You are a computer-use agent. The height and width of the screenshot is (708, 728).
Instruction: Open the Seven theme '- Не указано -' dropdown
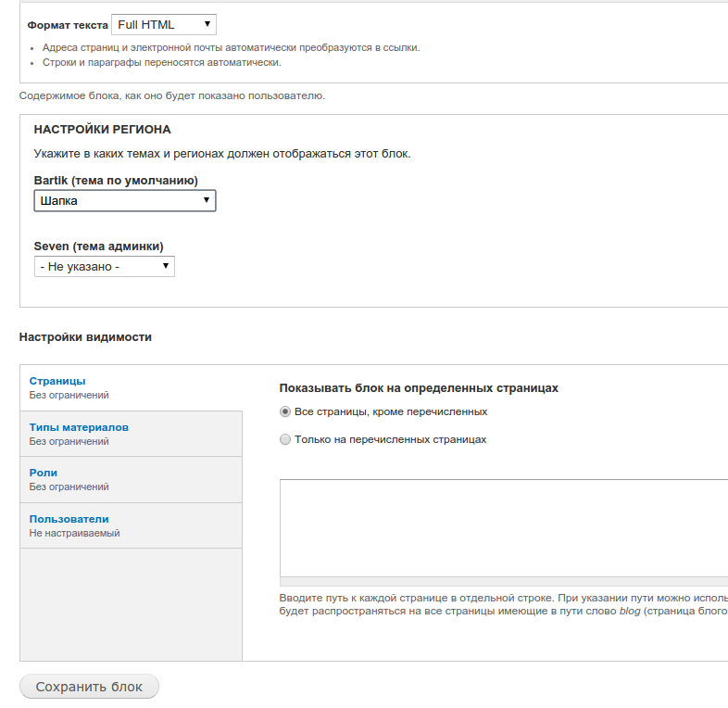click(x=104, y=267)
